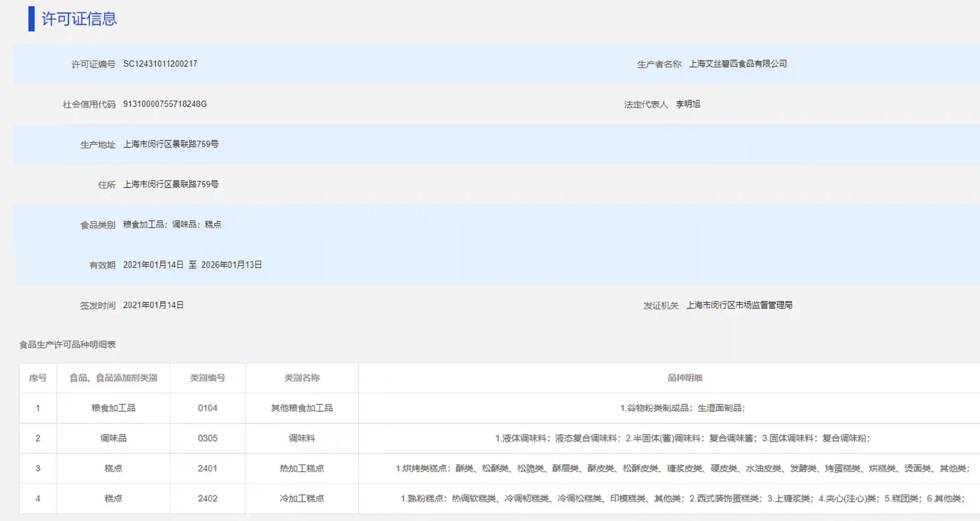The width and height of the screenshot is (980, 521).
Task: Click the validity period date range
Action: 192,265
